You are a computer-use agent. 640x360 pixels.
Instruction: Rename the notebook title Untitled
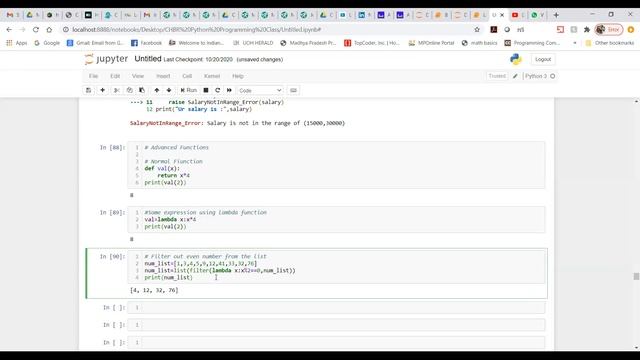148,59
